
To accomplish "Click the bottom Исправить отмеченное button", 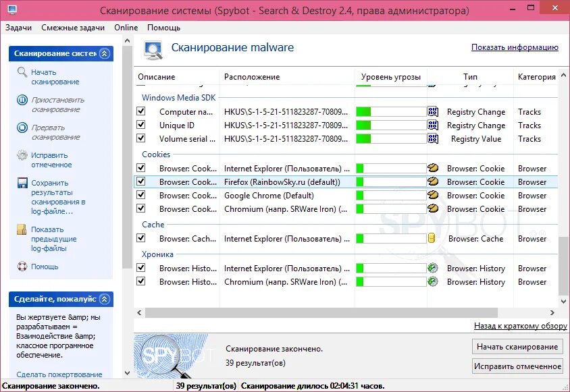I will tap(517, 366).
